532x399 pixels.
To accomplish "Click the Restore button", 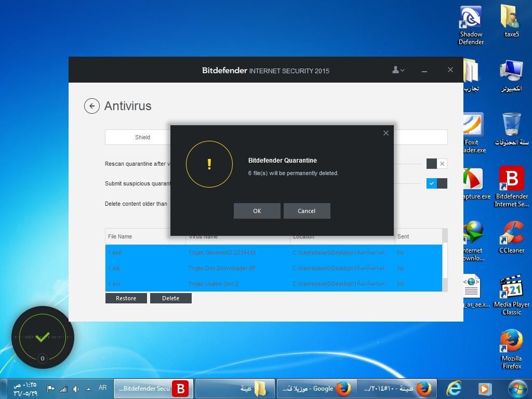I will (x=126, y=298).
